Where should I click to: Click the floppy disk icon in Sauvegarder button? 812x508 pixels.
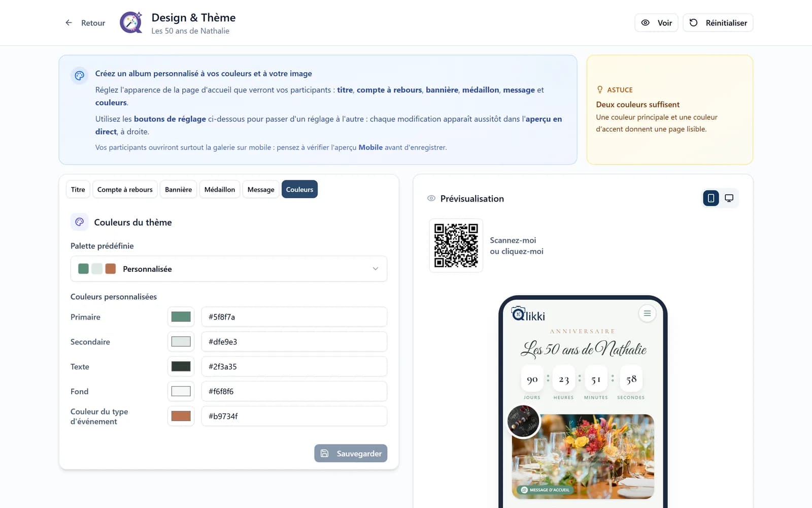(x=325, y=453)
